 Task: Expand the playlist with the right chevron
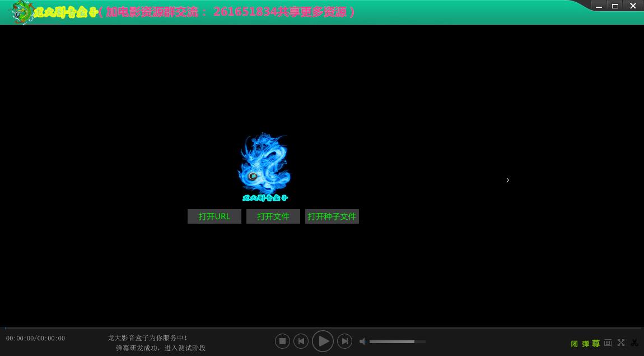[507, 180]
